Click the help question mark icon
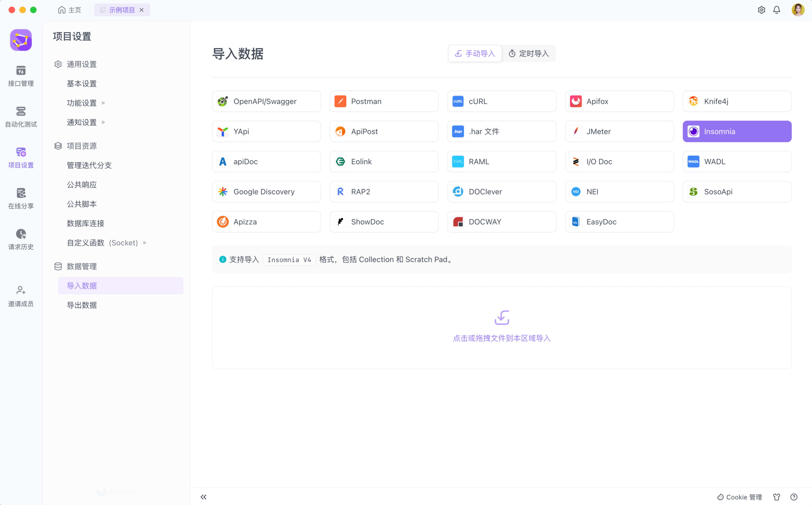 point(794,497)
